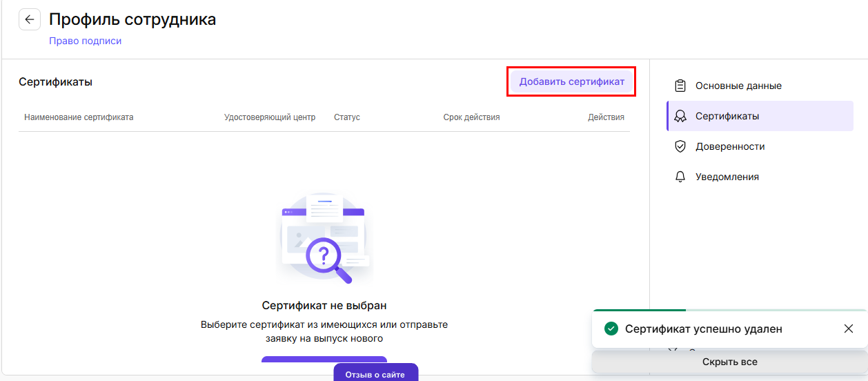Click the green checkmark icon in the notification
Image resolution: width=868 pixels, height=381 pixels.
[x=611, y=329]
